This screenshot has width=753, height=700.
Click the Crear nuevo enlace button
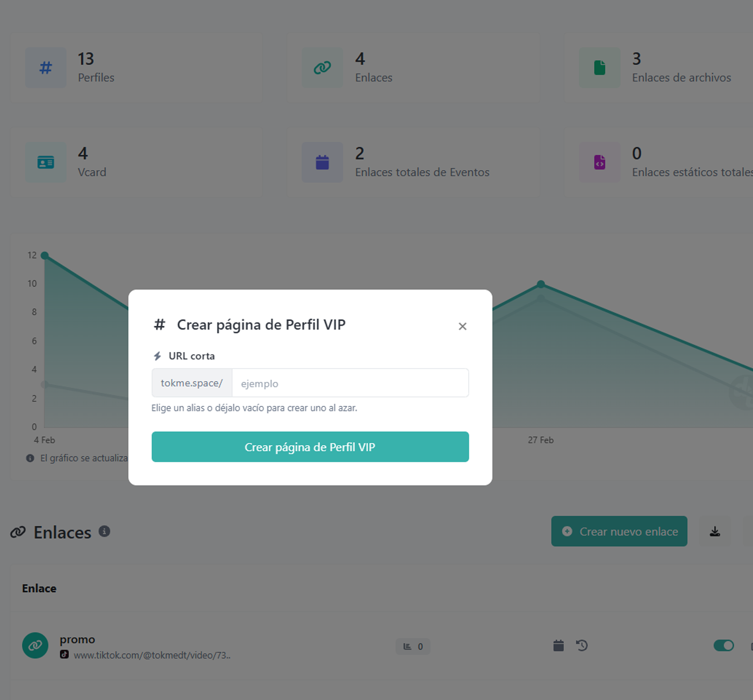(619, 531)
